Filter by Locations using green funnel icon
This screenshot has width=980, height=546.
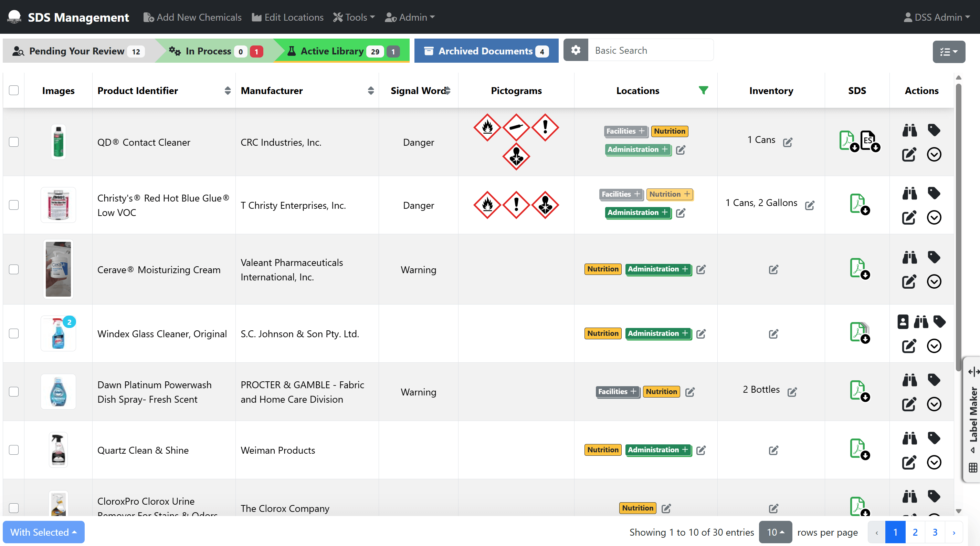pyautogui.click(x=704, y=90)
